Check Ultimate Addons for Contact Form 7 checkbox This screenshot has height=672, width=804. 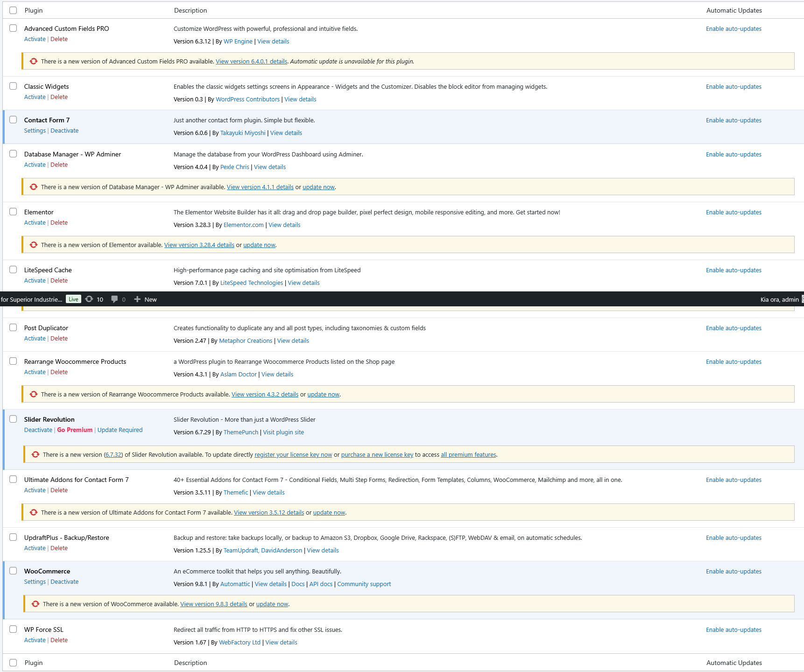click(x=13, y=479)
